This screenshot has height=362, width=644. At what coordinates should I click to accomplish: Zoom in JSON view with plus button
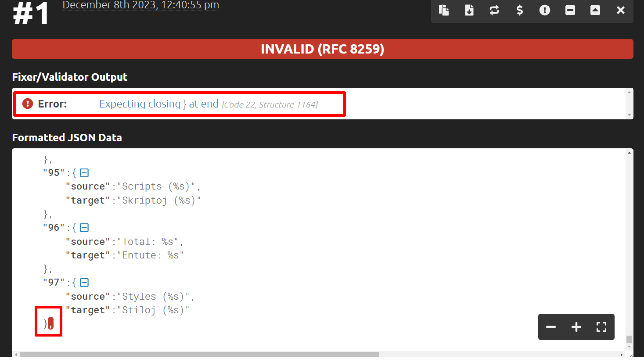[576, 327]
